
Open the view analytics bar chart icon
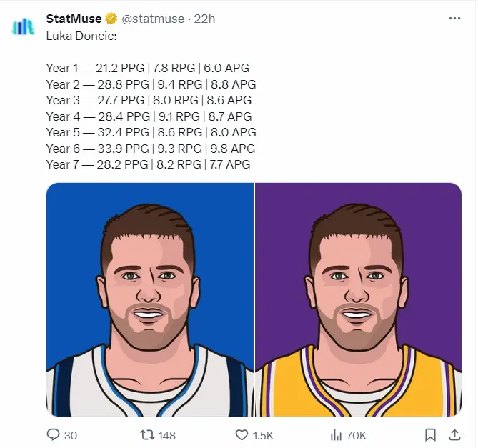[335, 434]
